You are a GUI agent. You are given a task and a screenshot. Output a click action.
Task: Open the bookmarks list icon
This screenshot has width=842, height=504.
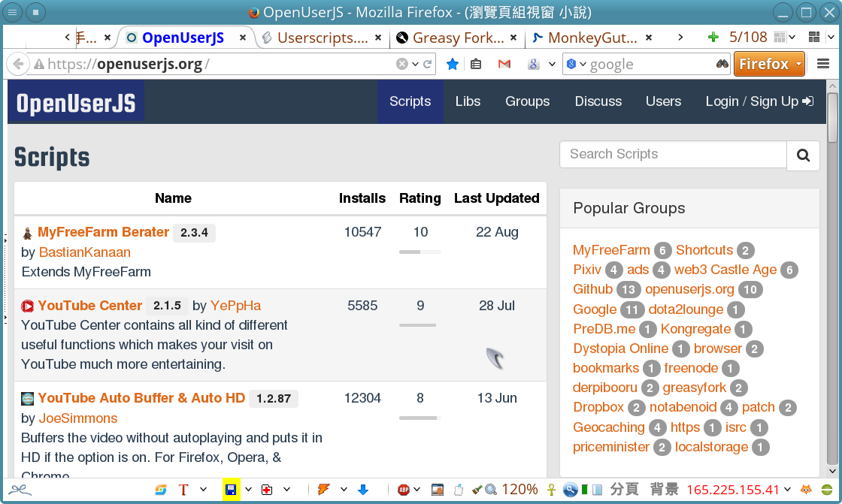(476, 65)
